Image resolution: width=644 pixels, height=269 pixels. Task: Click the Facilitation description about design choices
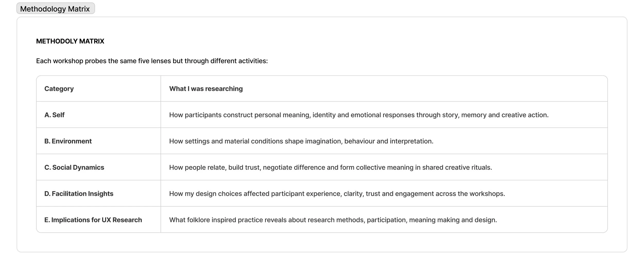pyautogui.click(x=337, y=194)
